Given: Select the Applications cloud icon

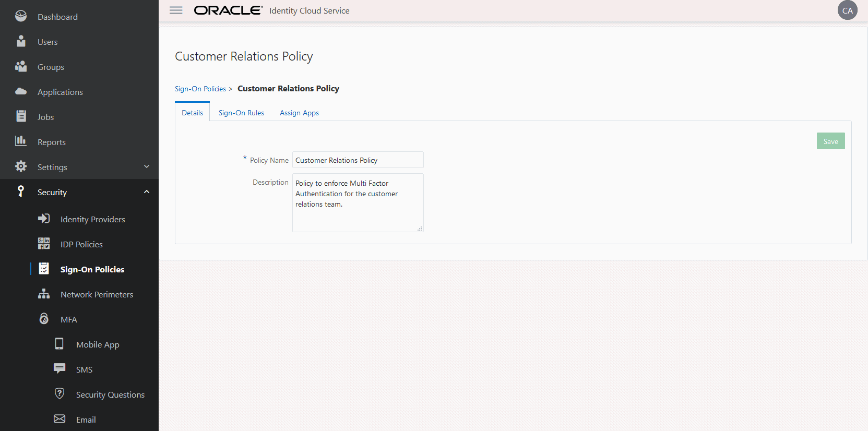Looking at the screenshot, I should [x=21, y=92].
